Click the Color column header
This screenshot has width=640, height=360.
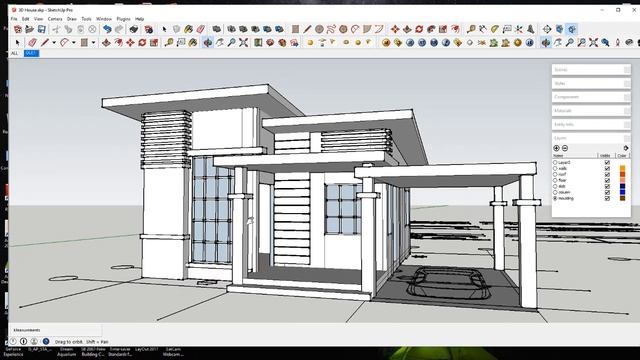(x=622, y=156)
